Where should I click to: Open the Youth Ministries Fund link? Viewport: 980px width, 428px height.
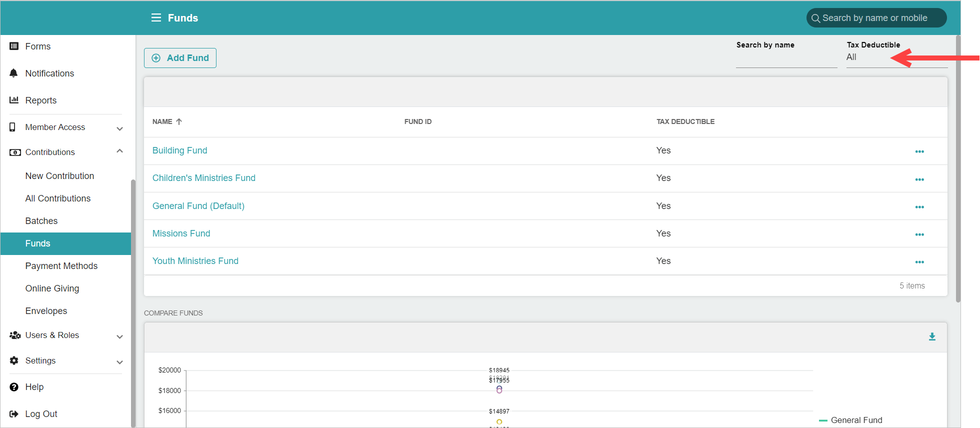pyautogui.click(x=195, y=261)
